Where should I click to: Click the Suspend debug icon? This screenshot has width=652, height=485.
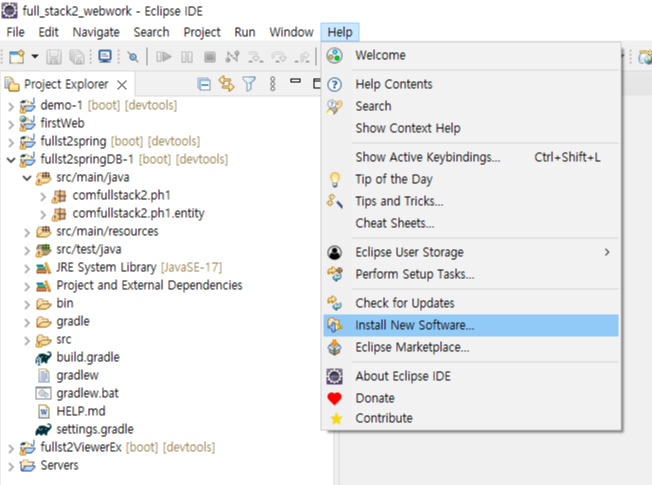[x=187, y=57]
